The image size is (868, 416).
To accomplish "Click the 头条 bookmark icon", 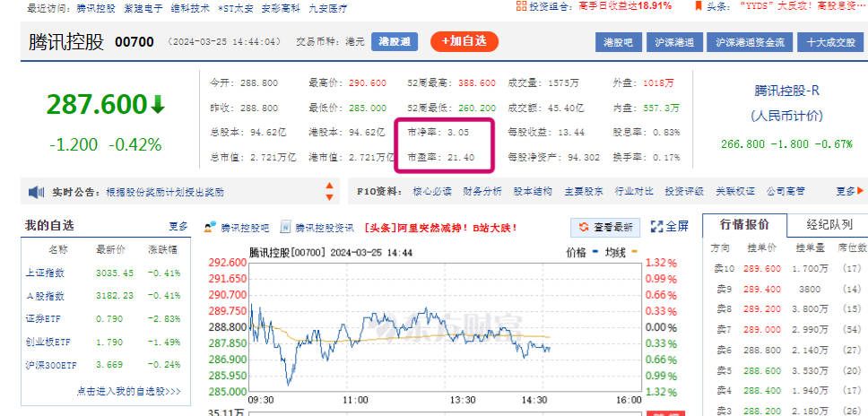I will (x=699, y=6).
